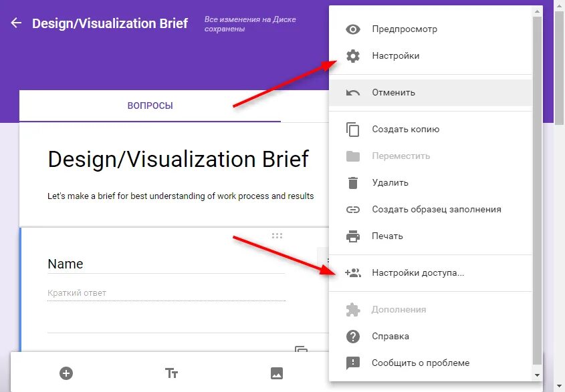Open Настройки in the menu
The height and width of the screenshot is (392, 565).
(x=431, y=56)
